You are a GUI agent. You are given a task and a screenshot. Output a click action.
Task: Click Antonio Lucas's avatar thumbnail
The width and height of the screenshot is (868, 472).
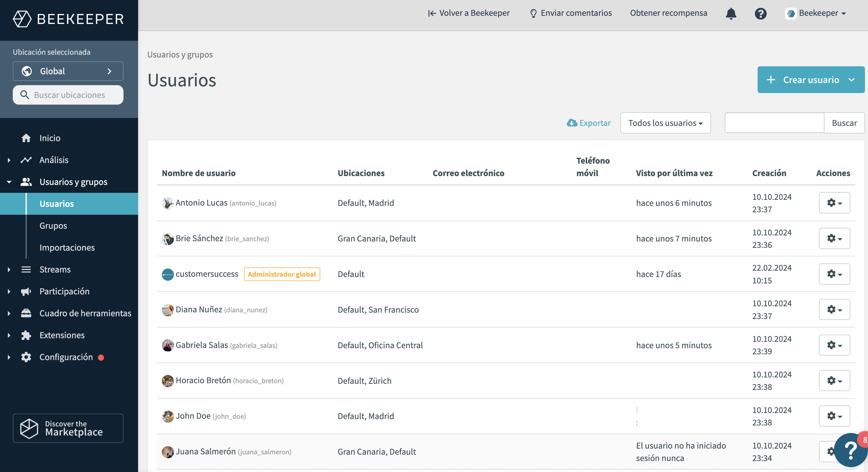click(168, 203)
